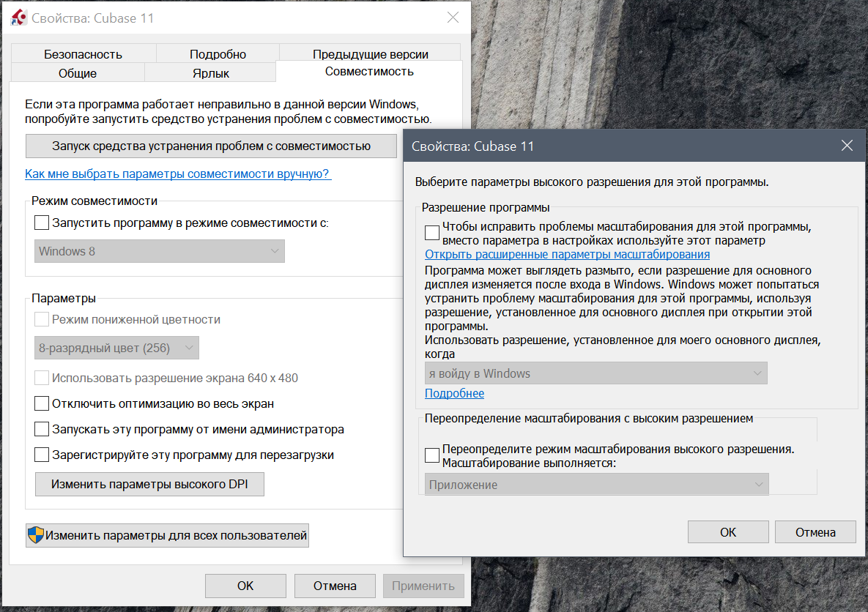Viewport: 868px width, 612px height.
Task: Open the manual compatibility settings help link
Action: point(177,173)
